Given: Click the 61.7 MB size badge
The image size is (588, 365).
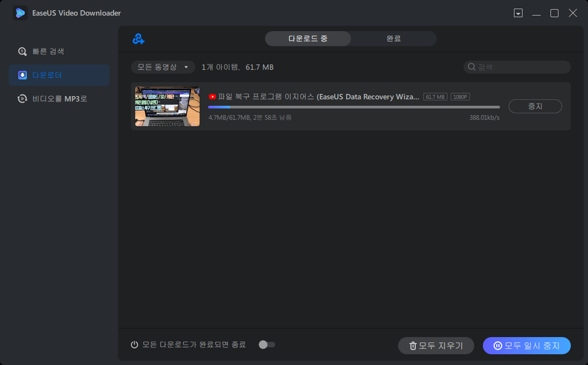Looking at the screenshot, I should click(x=435, y=97).
